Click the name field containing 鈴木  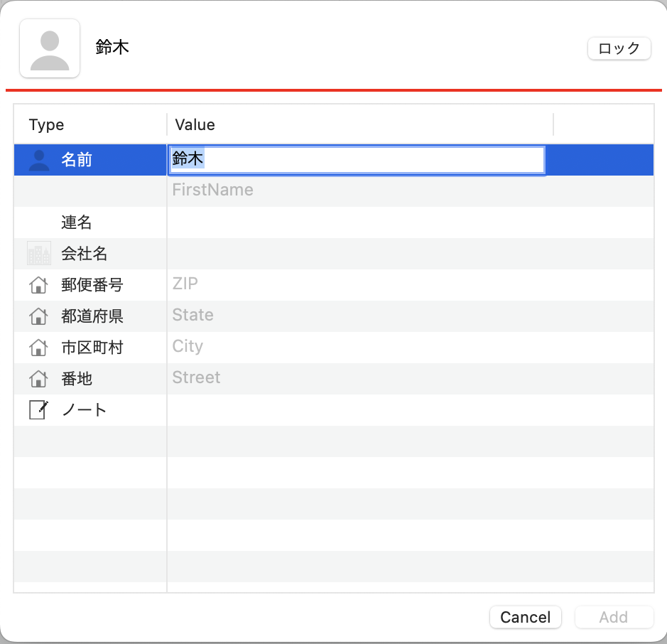[x=357, y=160]
